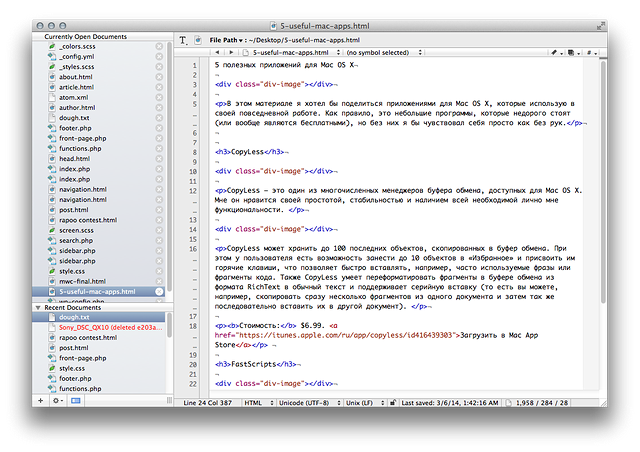Viewport: 640px width, 452px height.
Task: Click the Last saved timestamp in status bar
Action: pos(450,403)
